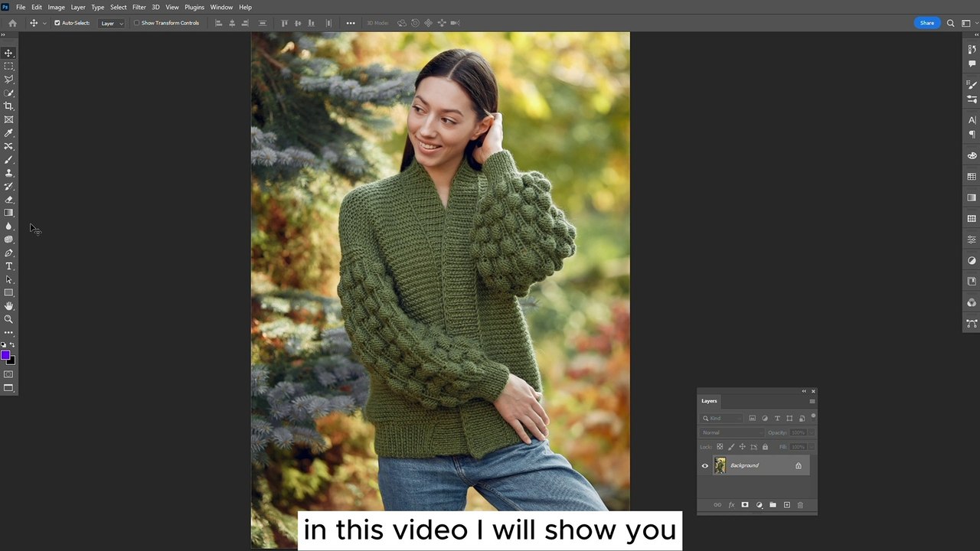
Task: Click the blue Share button
Action: click(x=927, y=23)
